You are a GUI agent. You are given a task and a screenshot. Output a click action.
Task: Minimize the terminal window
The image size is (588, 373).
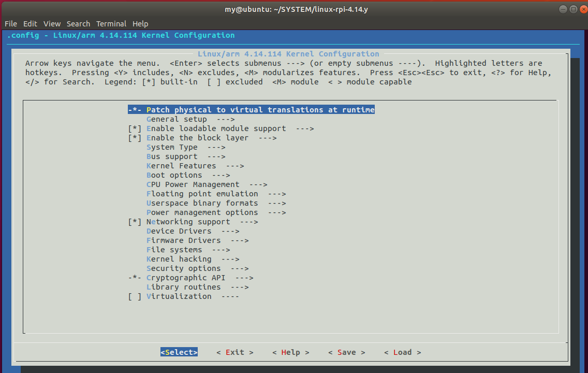[x=563, y=9]
